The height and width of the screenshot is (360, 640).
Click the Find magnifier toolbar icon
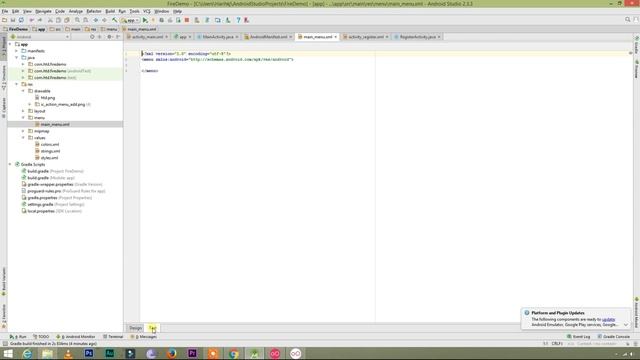point(77,20)
